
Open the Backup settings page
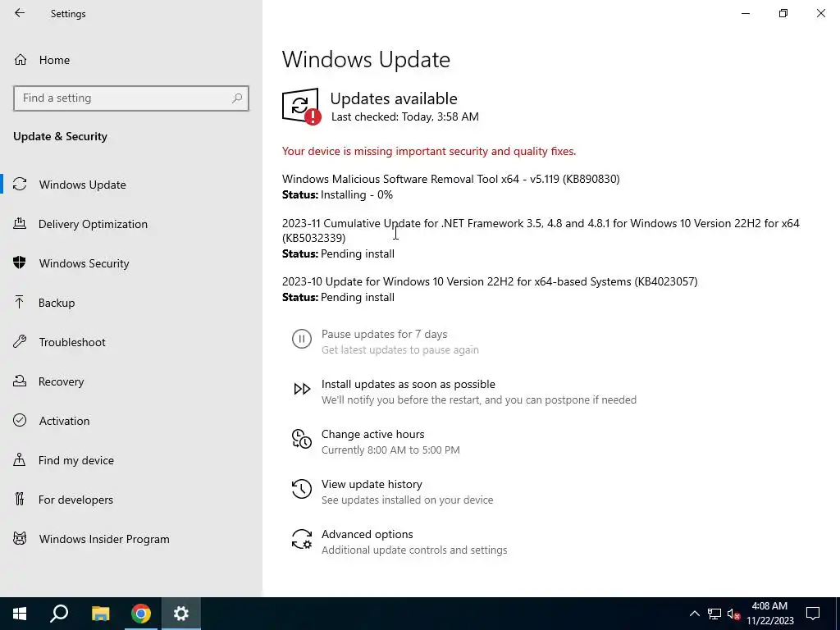tap(131, 303)
